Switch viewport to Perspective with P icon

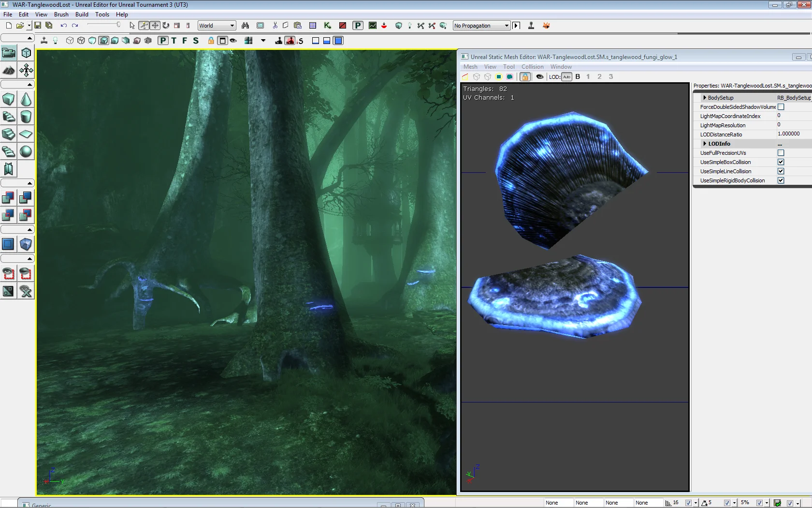[163, 41]
